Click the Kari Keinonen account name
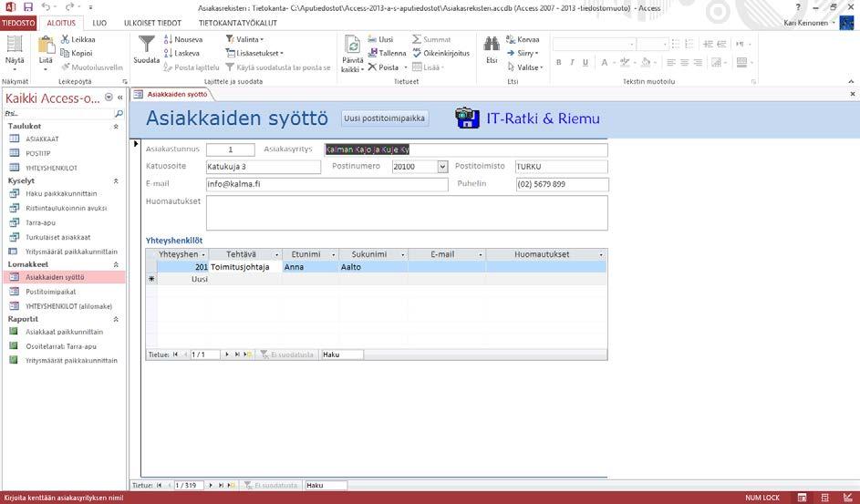Image resolution: width=860 pixels, height=504 pixels. 805,23
